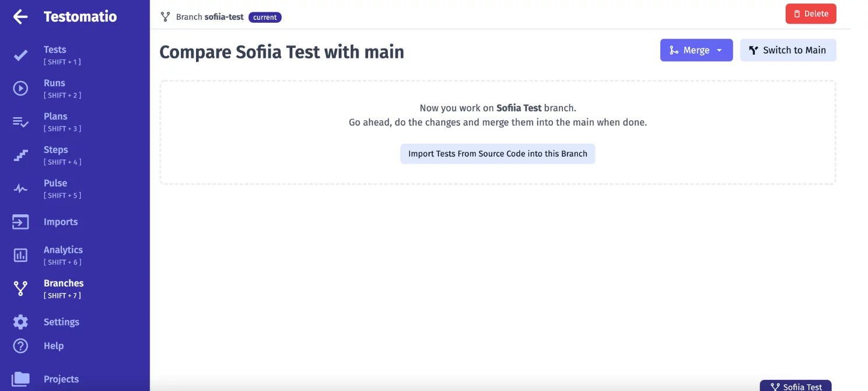Click the Branches fork icon in sidebar
This screenshot has width=868, height=391.
[20, 288]
